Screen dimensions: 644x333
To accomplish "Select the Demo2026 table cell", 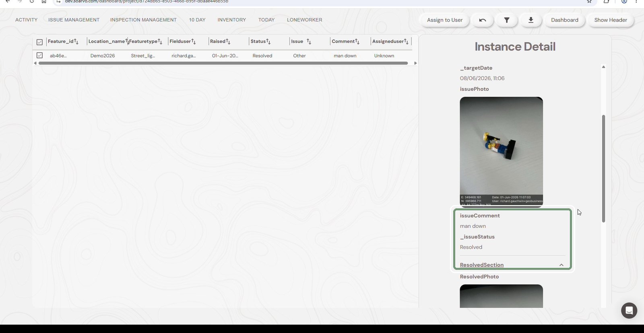I will (103, 56).
